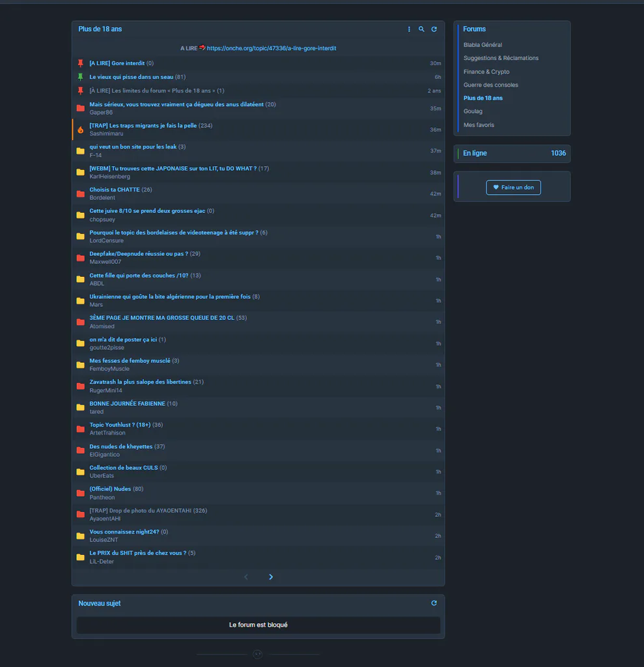Go to the next page of topics
Image resolution: width=644 pixels, height=667 pixels.
[271, 577]
